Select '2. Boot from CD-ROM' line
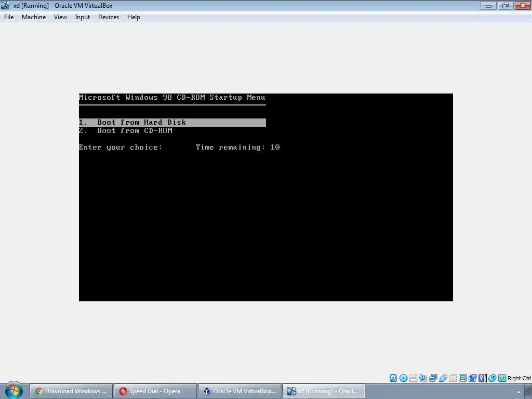 (x=126, y=130)
